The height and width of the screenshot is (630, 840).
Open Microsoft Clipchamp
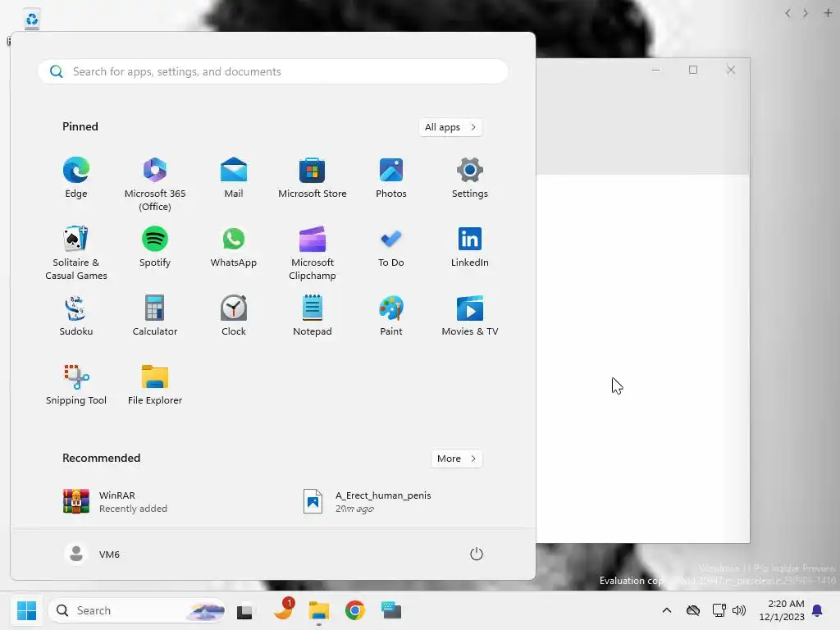click(x=313, y=253)
